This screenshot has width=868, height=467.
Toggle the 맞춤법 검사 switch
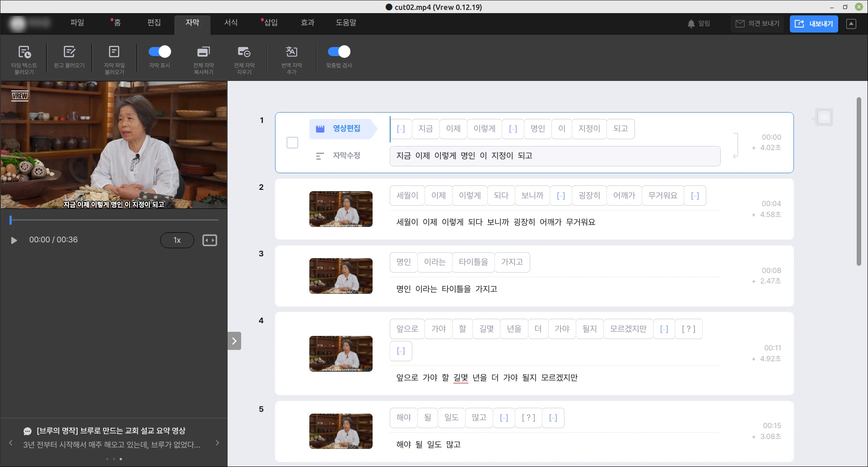click(339, 52)
